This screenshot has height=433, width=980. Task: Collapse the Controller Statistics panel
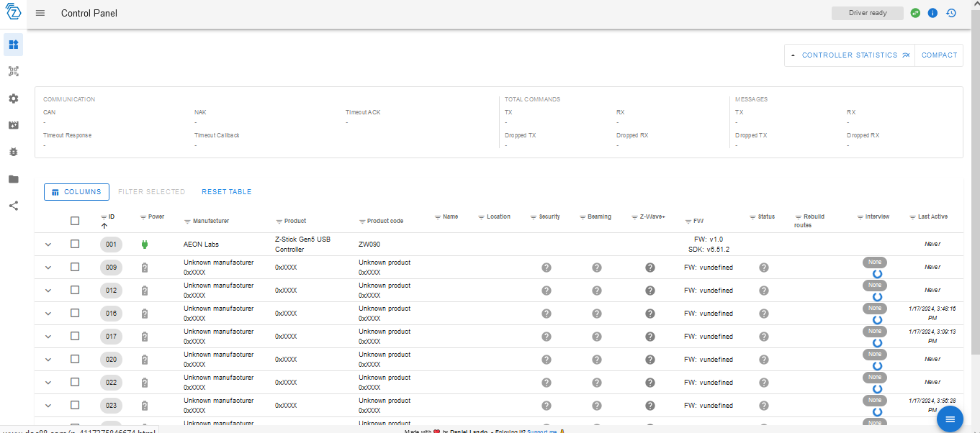point(850,55)
